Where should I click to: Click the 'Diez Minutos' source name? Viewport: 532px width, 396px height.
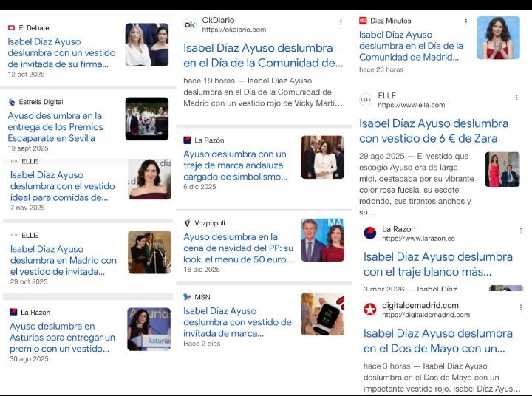(391, 21)
